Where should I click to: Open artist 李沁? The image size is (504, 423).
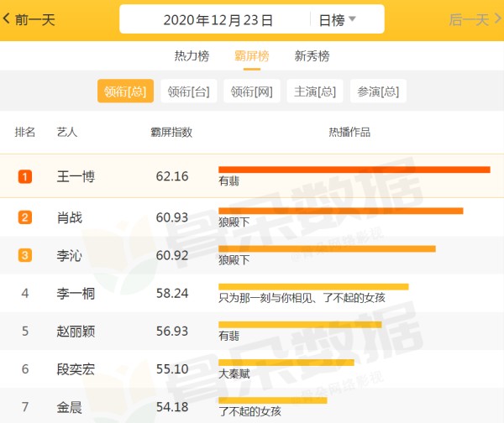70,255
